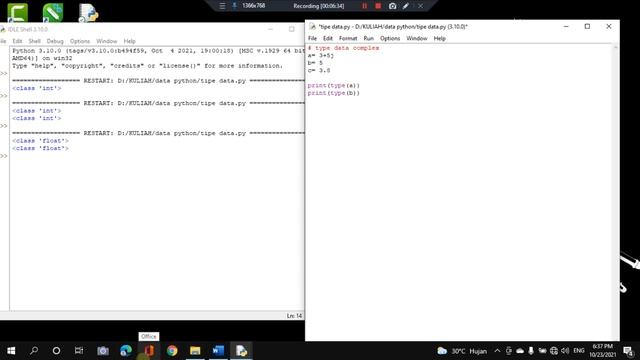The height and width of the screenshot is (360, 640).
Task: Open Help menu in editor window
Action: 440,38
